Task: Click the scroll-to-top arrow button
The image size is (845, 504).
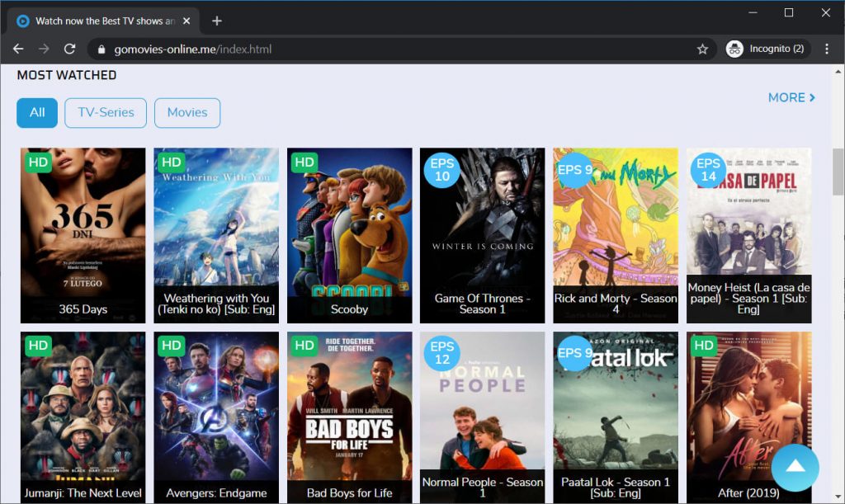Action: pyautogui.click(x=795, y=468)
